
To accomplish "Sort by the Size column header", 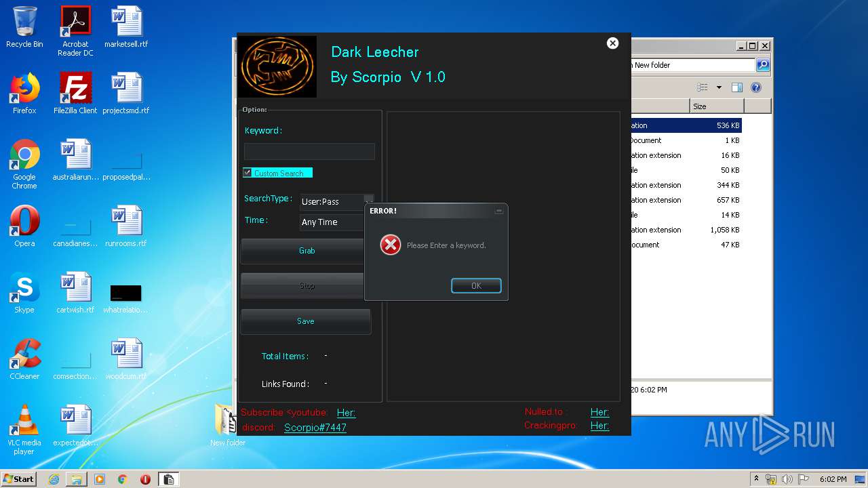I will [x=717, y=106].
